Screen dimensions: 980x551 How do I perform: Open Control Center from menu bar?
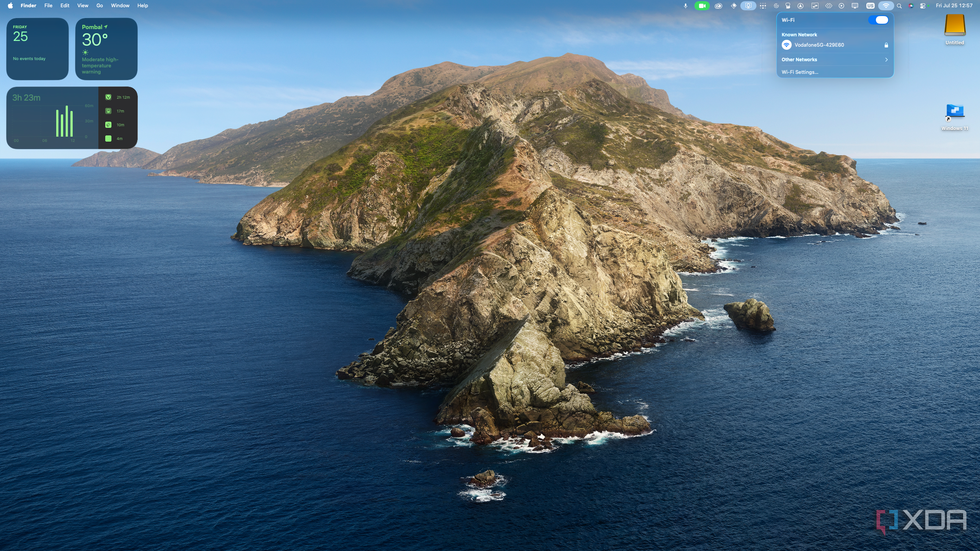[923, 6]
